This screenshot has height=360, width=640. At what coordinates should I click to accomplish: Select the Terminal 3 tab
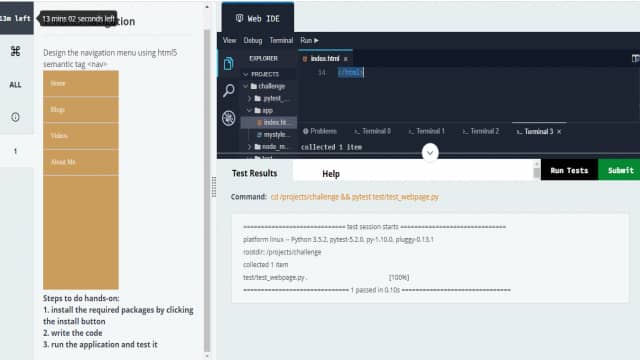click(x=535, y=131)
